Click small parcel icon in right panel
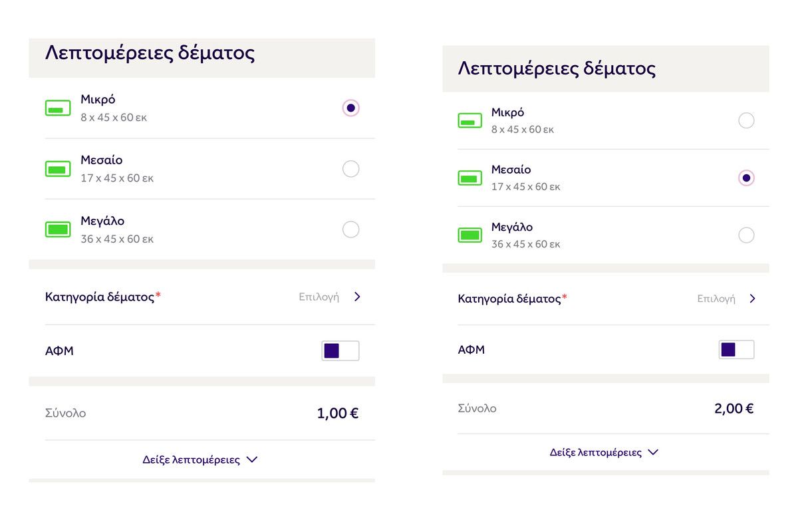The image size is (808, 532). (470, 120)
